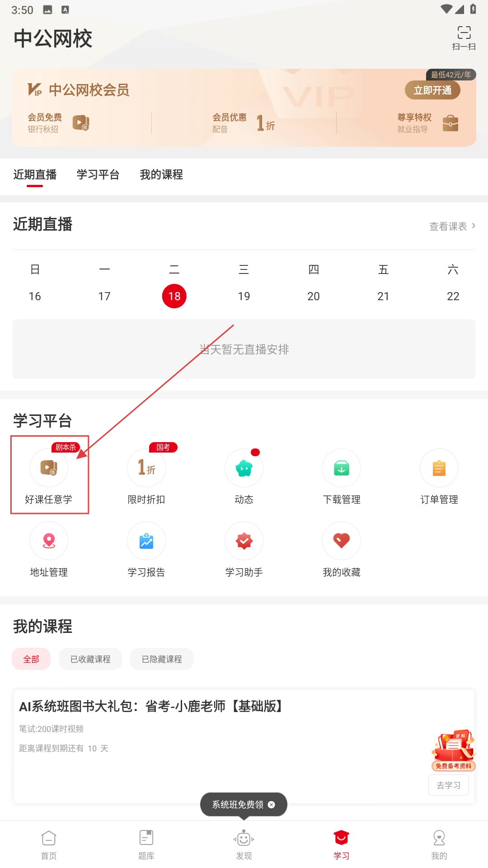Open the 动态 feed icon
Image resolution: width=488 pixels, height=868 pixels.
pyautogui.click(x=244, y=468)
